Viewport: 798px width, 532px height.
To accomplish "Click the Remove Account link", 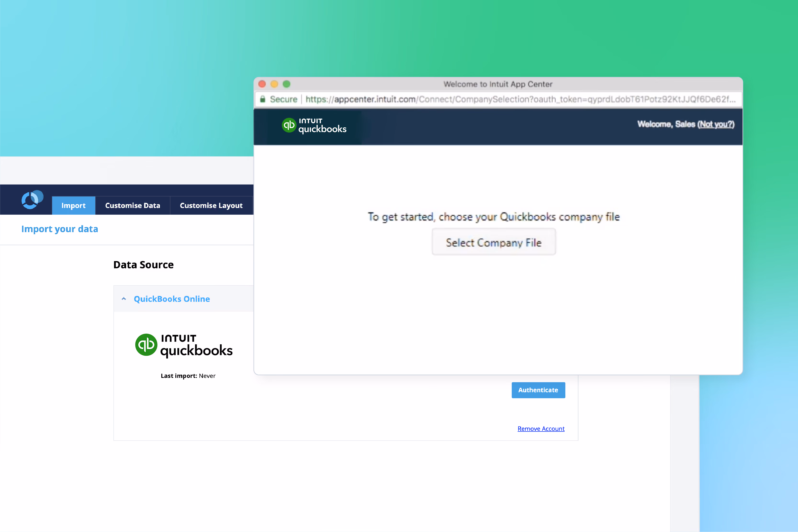I will [541, 429].
